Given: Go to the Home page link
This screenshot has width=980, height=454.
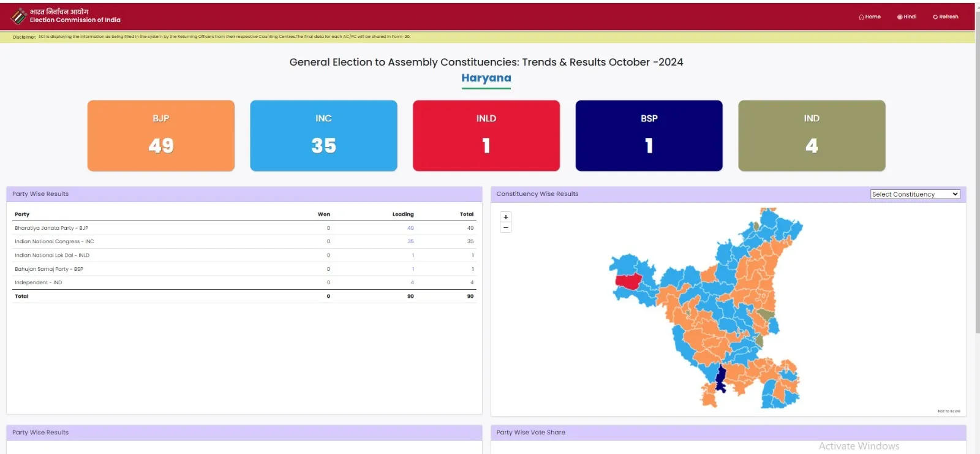Looking at the screenshot, I should (870, 17).
